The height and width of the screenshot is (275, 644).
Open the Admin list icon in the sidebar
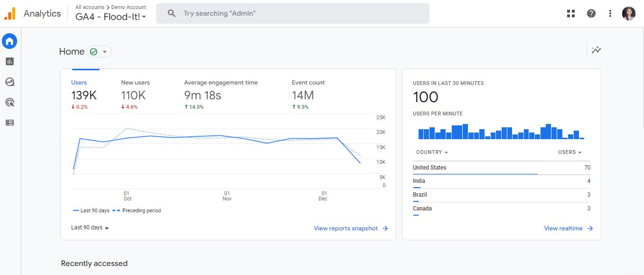[x=9, y=123]
